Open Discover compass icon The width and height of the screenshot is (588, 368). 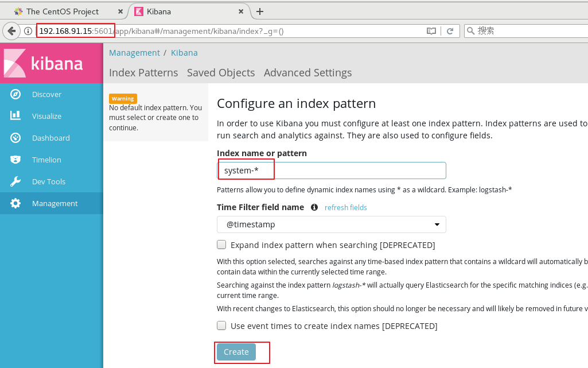pos(15,94)
